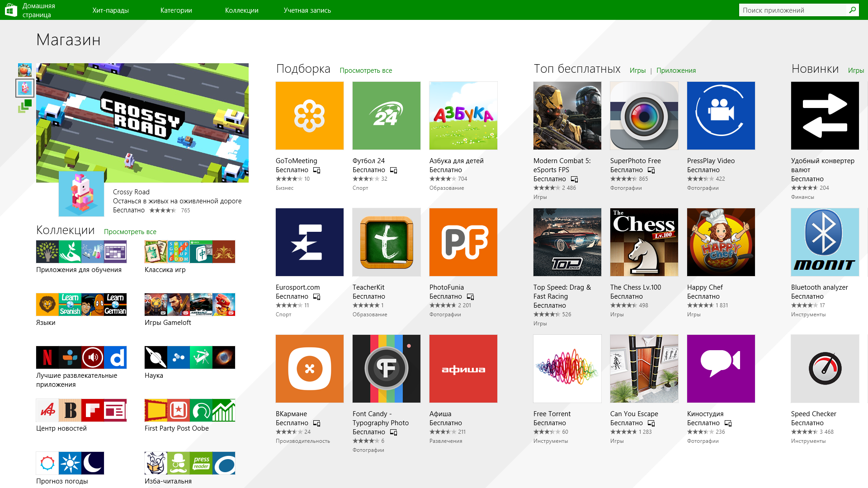Click Просмотреть все beside Коллекции

pos(130,232)
